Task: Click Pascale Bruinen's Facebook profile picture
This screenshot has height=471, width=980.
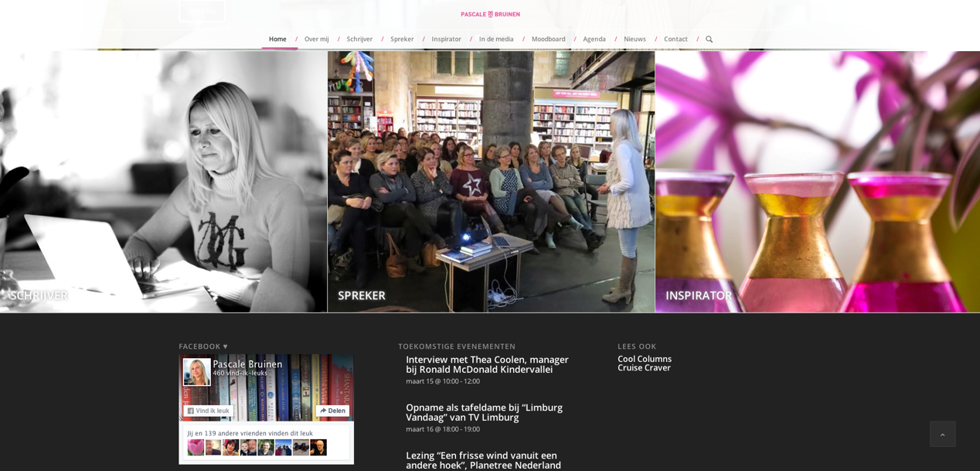Action: [x=197, y=372]
